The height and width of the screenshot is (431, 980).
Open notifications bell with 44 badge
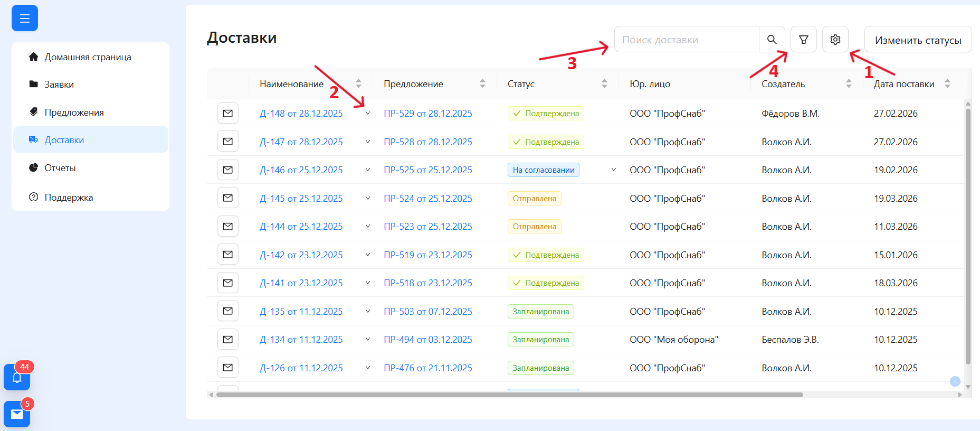(x=17, y=377)
